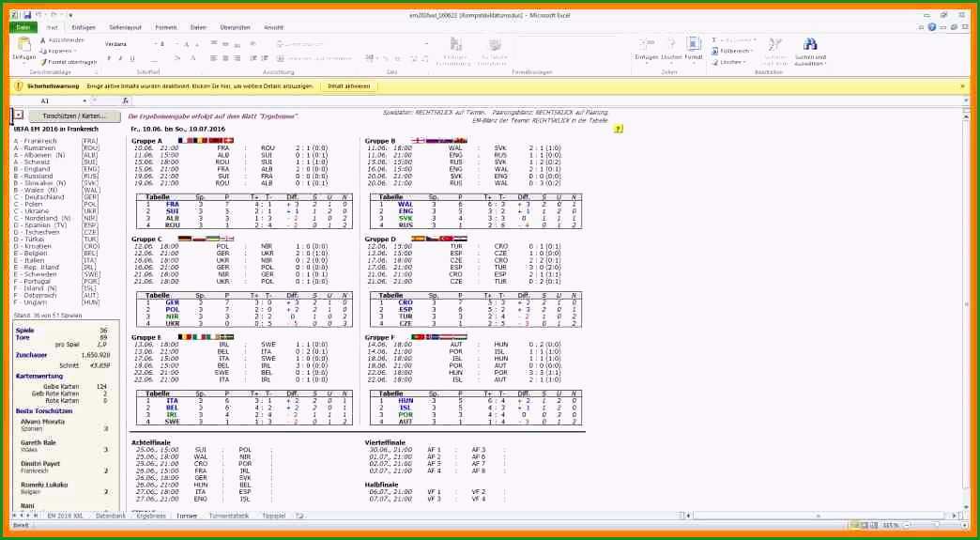Click the CRO team in Gruppe D table
This screenshot has width=980, height=540.
(x=406, y=301)
